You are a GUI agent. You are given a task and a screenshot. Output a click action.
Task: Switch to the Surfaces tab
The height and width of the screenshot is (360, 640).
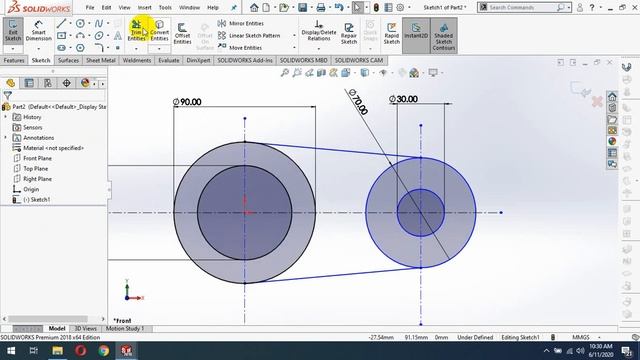pos(68,60)
